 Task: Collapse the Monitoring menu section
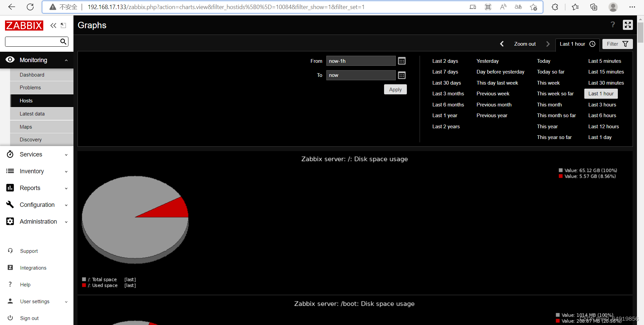(x=66, y=60)
